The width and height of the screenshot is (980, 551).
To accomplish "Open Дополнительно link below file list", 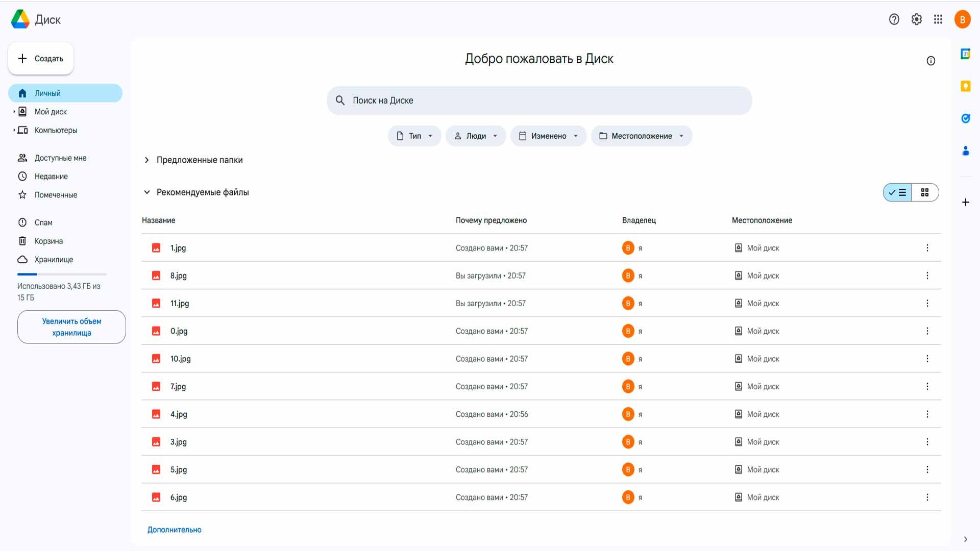I will [x=174, y=529].
